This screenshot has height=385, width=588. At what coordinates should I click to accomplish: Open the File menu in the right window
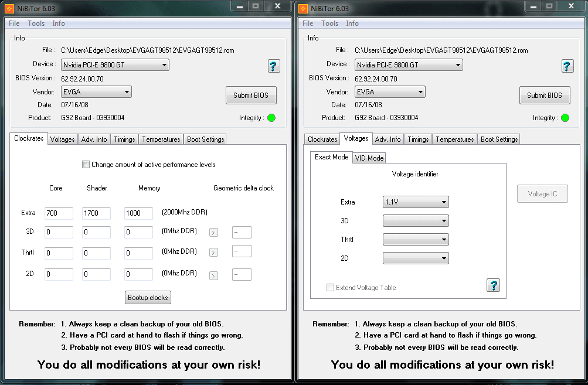(308, 23)
